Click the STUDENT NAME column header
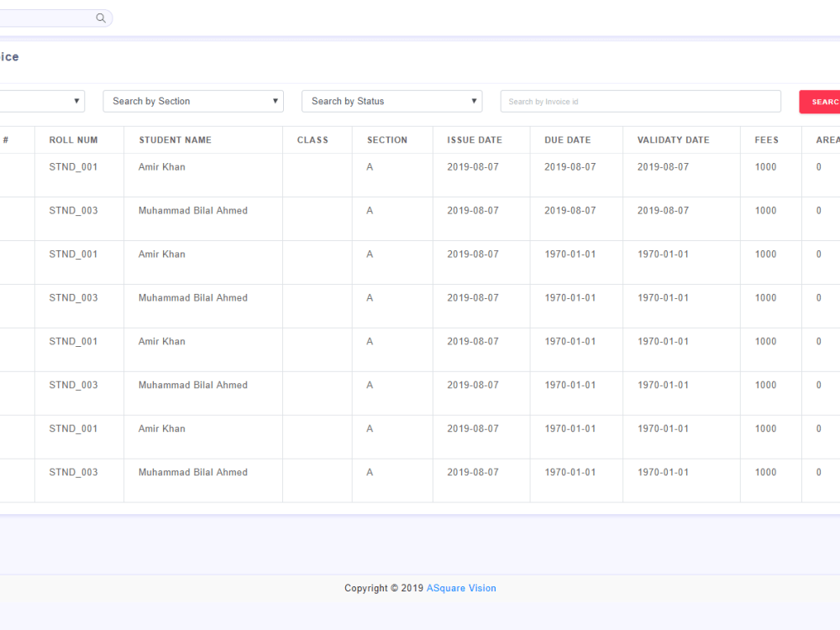 click(176, 139)
